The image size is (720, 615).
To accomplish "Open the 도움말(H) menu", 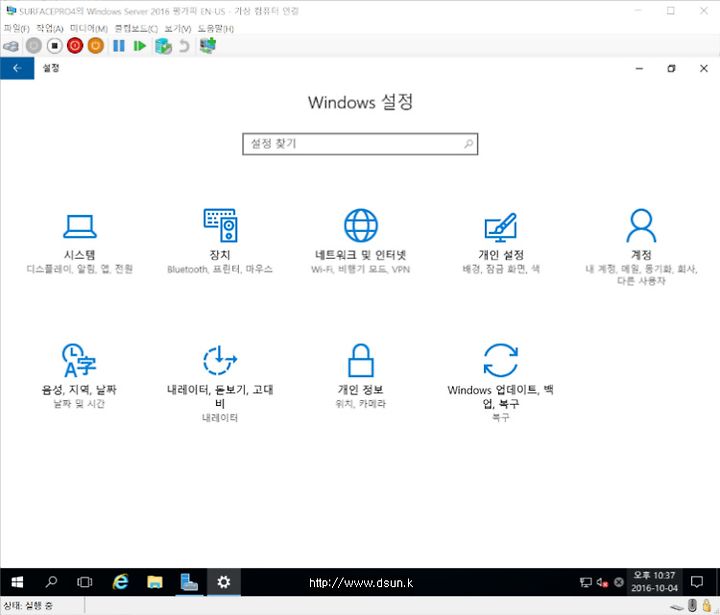I will (x=216, y=28).
